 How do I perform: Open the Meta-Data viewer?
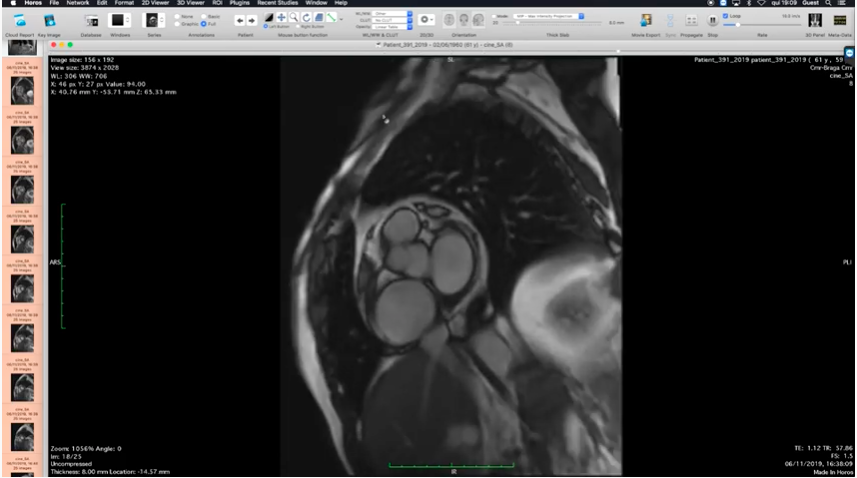click(840, 21)
